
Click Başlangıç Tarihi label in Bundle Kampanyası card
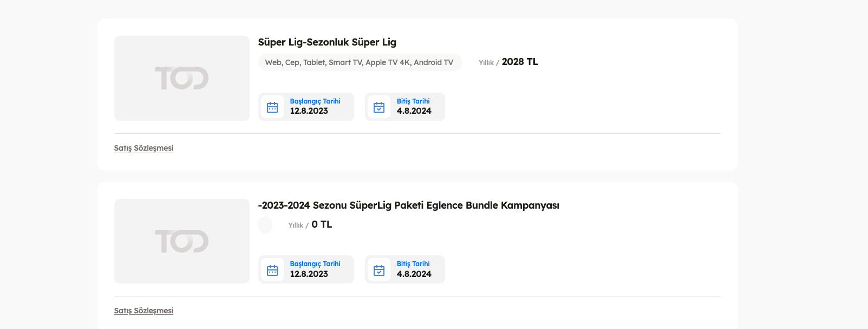[315, 264]
